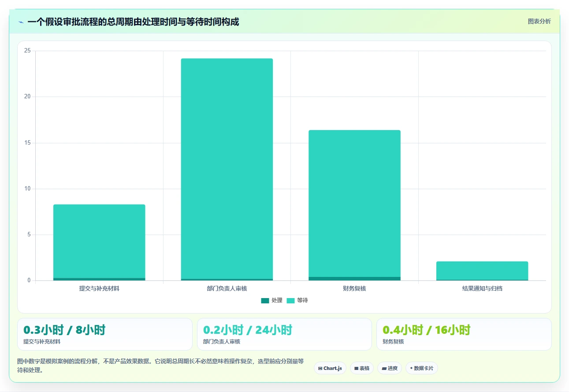This screenshot has width=569, height=392.
Task: Click the footnote starting 图中数字是模拟案例
Action: tap(160, 366)
